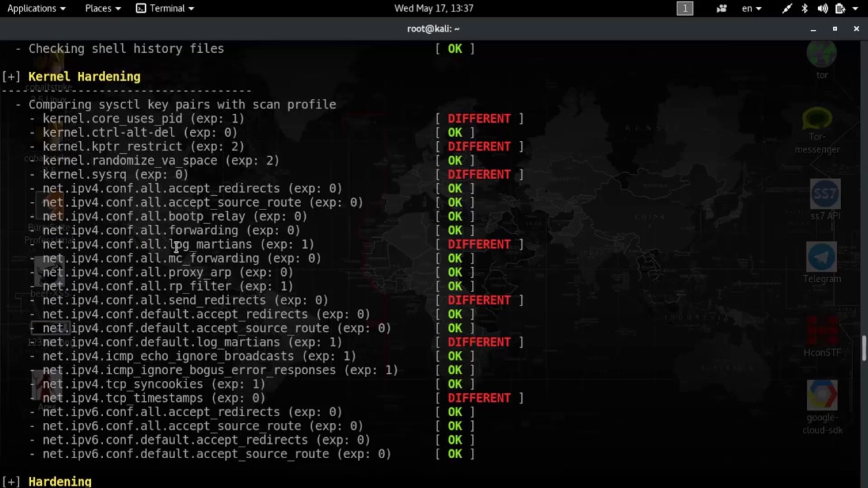
Task: Click the "kernel.sysrq (exp: 0)" line
Action: click(x=115, y=174)
